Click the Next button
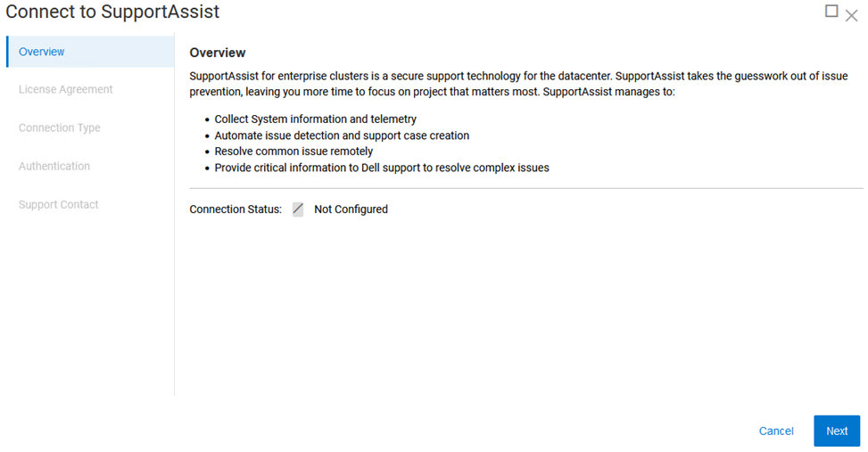 click(x=836, y=431)
